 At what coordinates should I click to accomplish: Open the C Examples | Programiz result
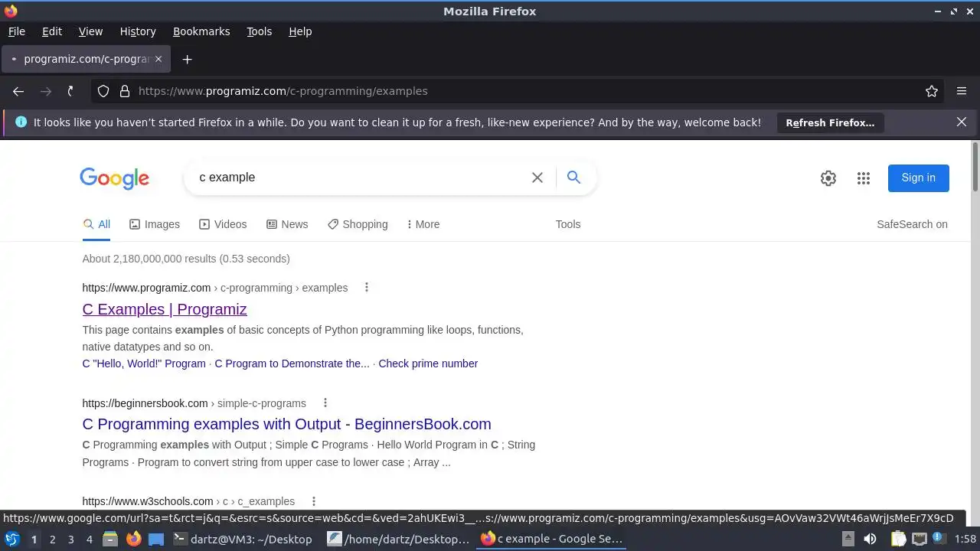(x=165, y=309)
